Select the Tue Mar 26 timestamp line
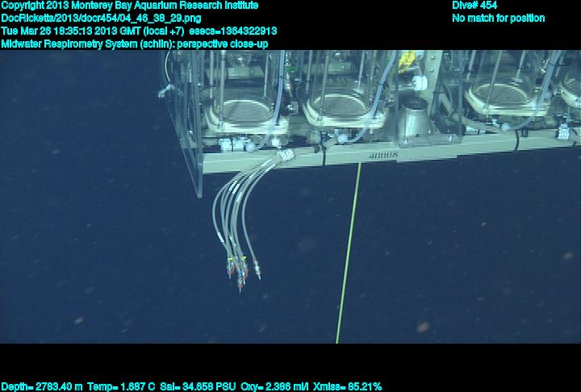 139,31
